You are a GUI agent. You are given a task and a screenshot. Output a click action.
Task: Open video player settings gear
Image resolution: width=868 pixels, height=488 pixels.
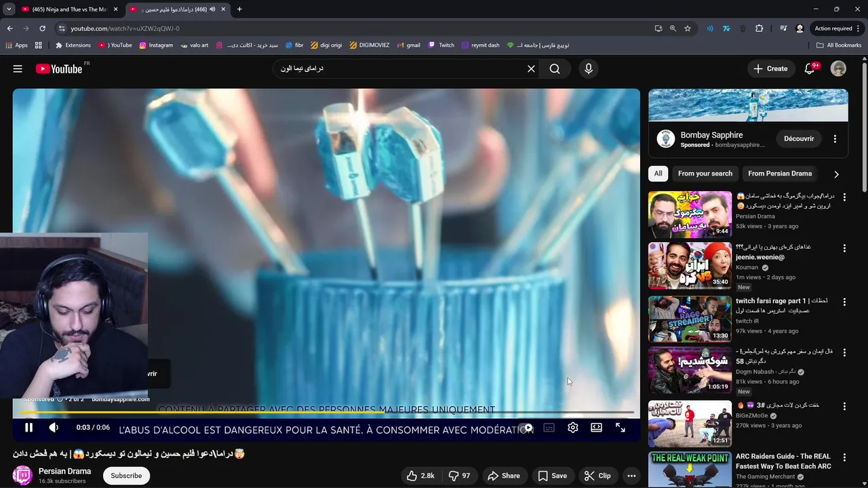coord(573,428)
